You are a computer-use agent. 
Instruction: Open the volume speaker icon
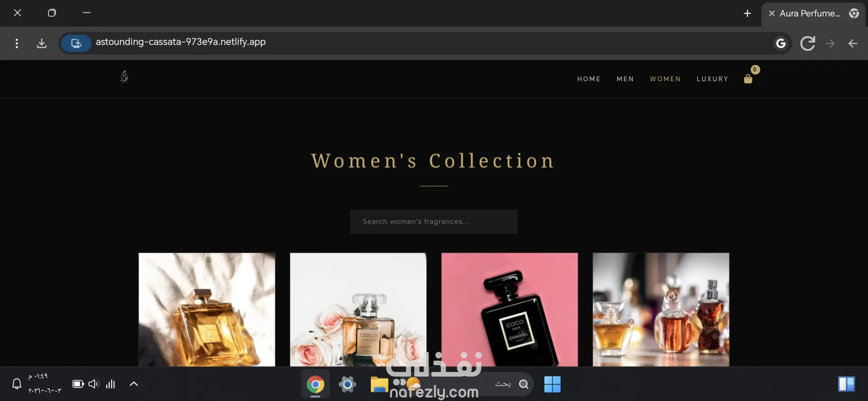click(x=94, y=384)
